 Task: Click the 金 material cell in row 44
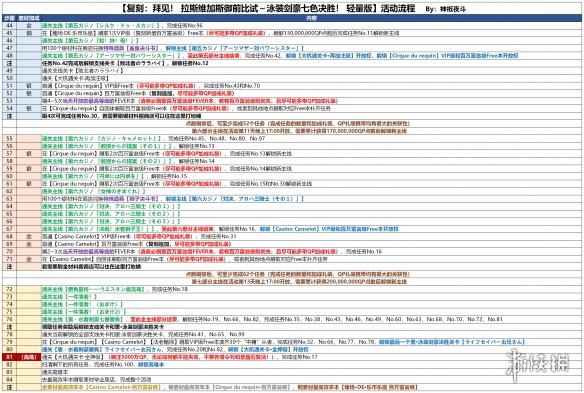pos(29,26)
